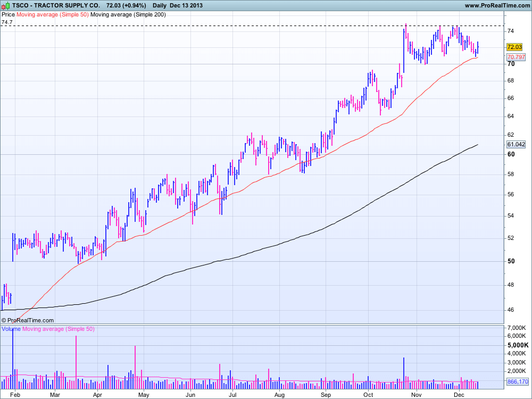Select the Moving average (Simple 200) label

pos(128,14)
